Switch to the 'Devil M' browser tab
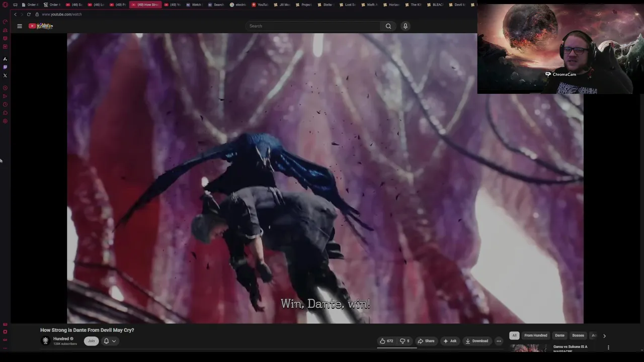This screenshot has width=644, height=362. pyautogui.click(x=457, y=5)
